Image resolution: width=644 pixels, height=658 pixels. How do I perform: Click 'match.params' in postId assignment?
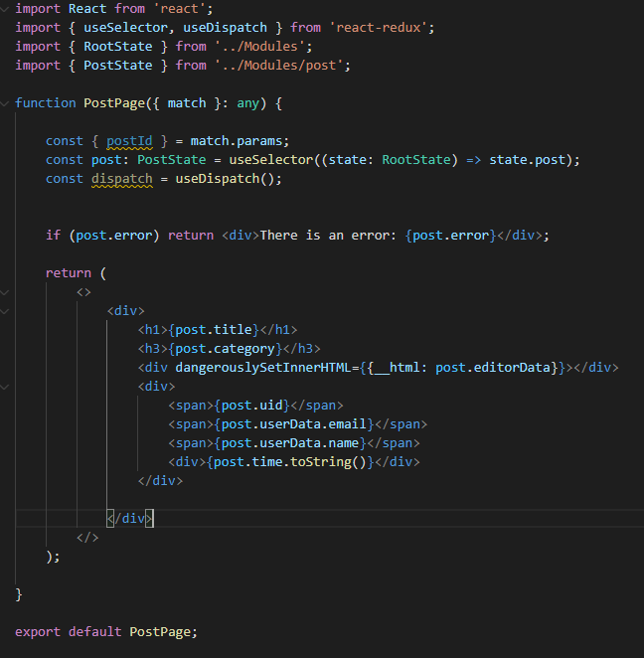(237, 141)
